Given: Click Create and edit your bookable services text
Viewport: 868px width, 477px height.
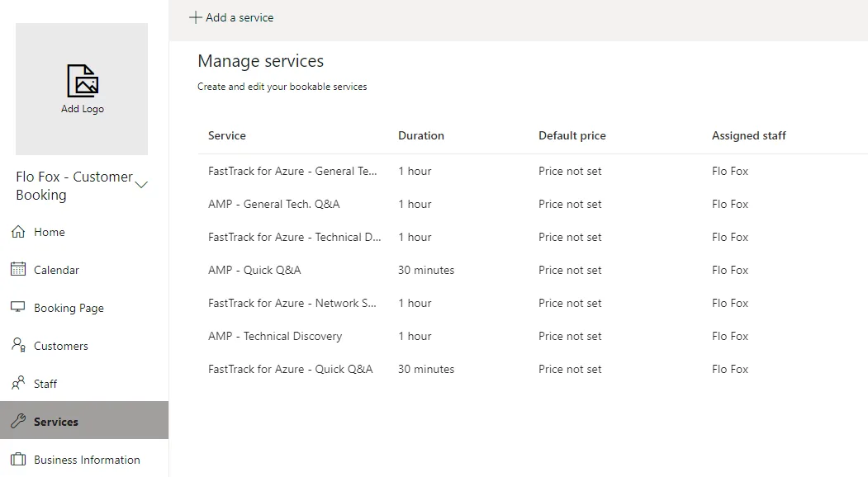Looking at the screenshot, I should point(282,87).
